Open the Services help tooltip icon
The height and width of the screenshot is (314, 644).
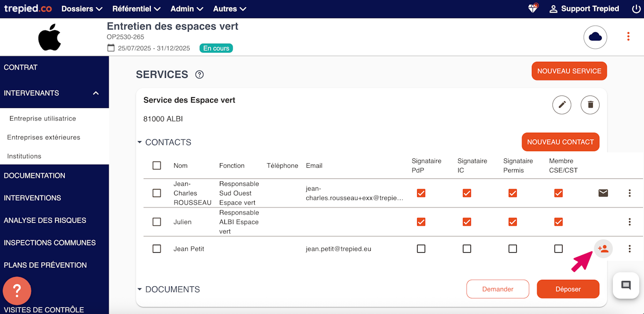pyautogui.click(x=200, y=75)
